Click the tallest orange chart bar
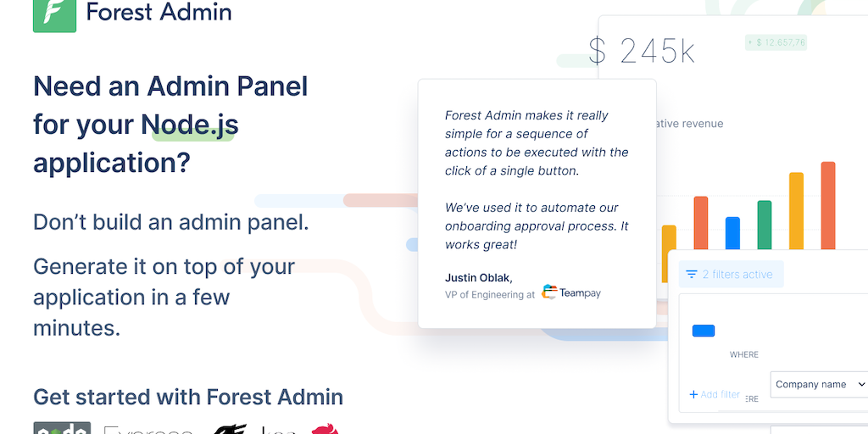Image resolution: width=868 pixels, height=434 pixels. [828, 205]
